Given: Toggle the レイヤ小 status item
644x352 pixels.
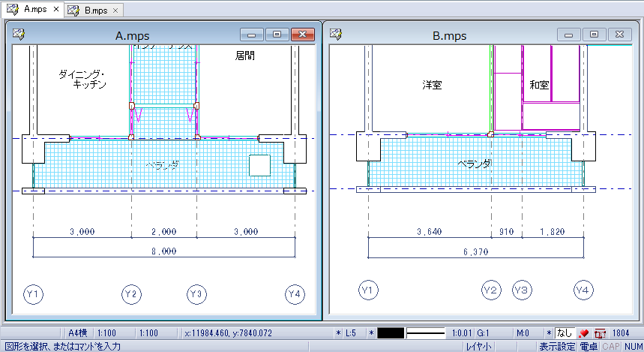Looking at the screenshot, I should [x=478, y=347].
